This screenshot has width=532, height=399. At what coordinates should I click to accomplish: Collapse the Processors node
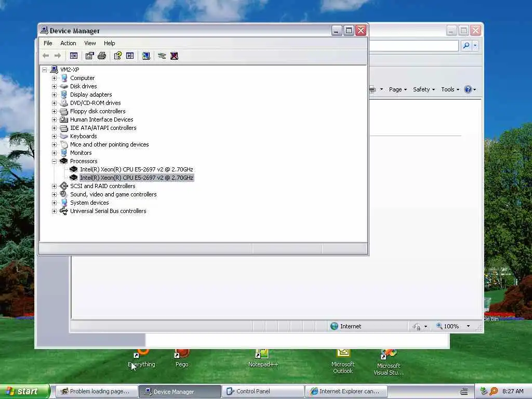(54, 162)
